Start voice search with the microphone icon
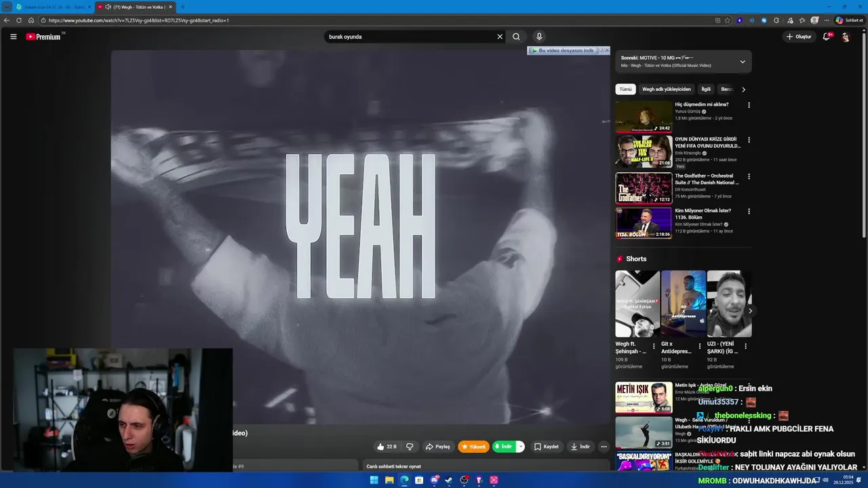Screen dimensions: 868x488 pyautogui.click(x=539, y=37)
